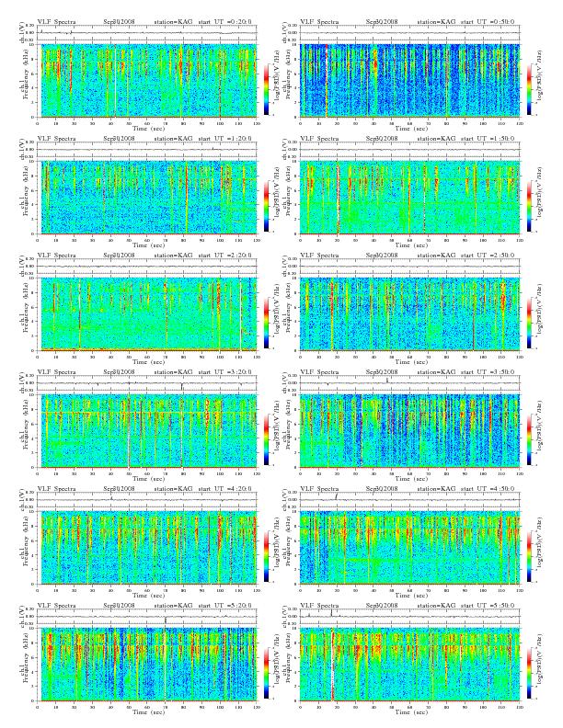Screen dimensions: 563x728
Task: Click the 'start UT =1:50:0' title text
Action: coord(488,139)
